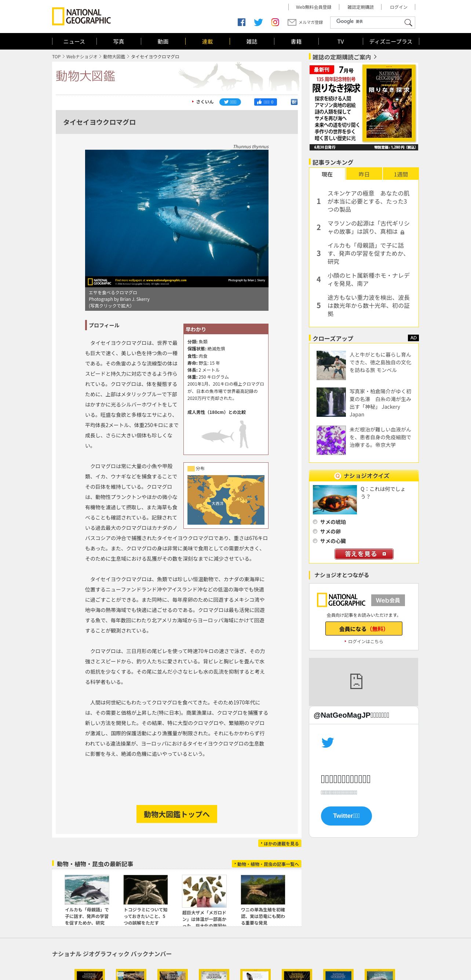The height and width of the screenshot is (980, 471).
Task: Click the red 答えを見る button
Action: (364, 554)
